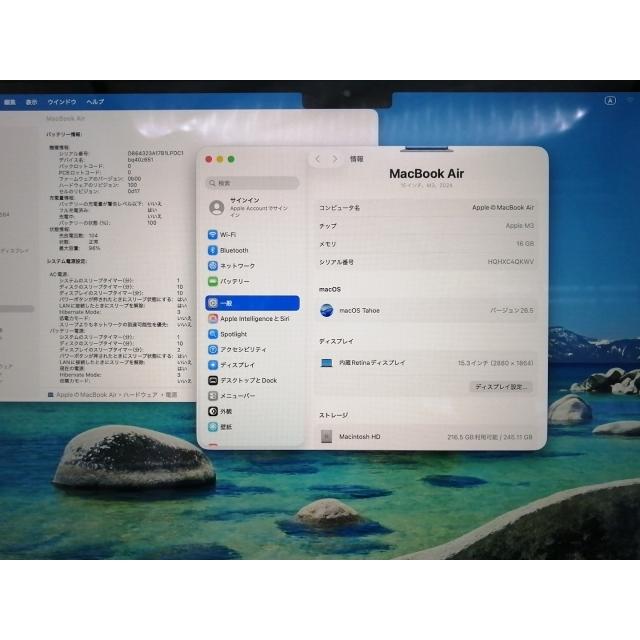Click the バッテリー電源 subheading in System Information
The image size is (640, 640).
click(x=67, y=331)
